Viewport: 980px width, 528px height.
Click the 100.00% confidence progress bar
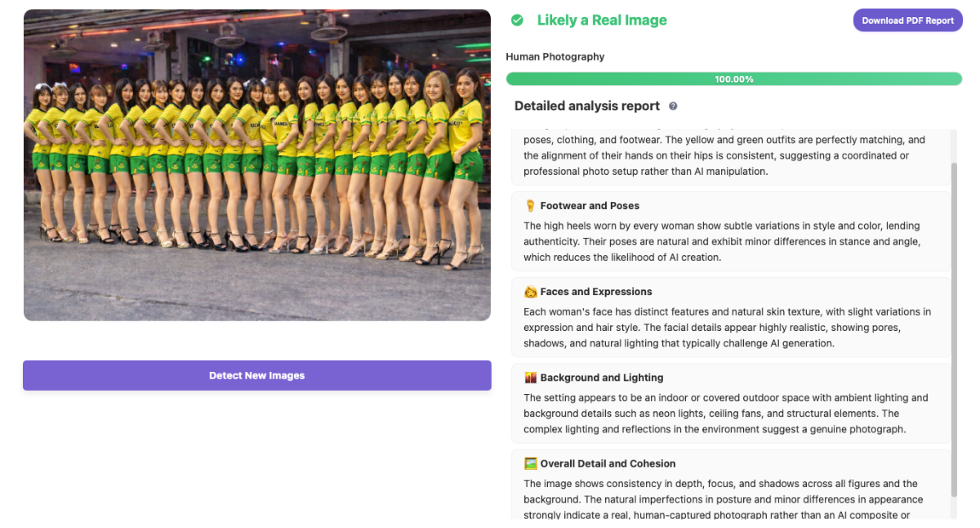tap(733, 79)
